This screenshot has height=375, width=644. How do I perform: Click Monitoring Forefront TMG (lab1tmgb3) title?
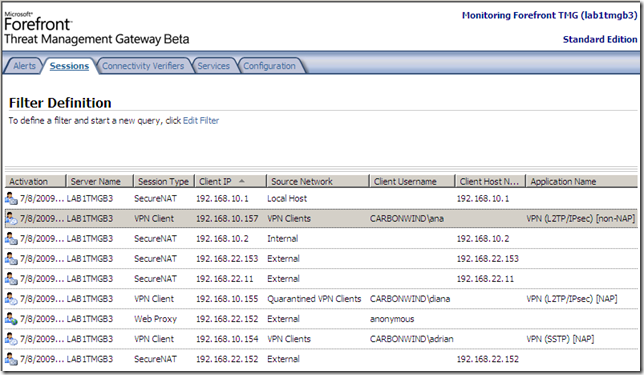[550, 16]
